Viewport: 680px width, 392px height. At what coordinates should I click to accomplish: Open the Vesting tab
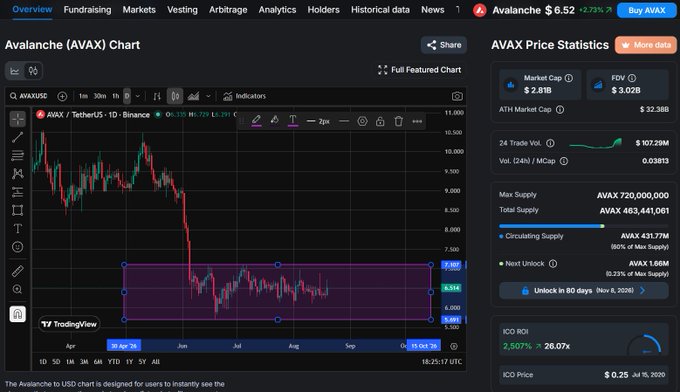tap(182, 10)
